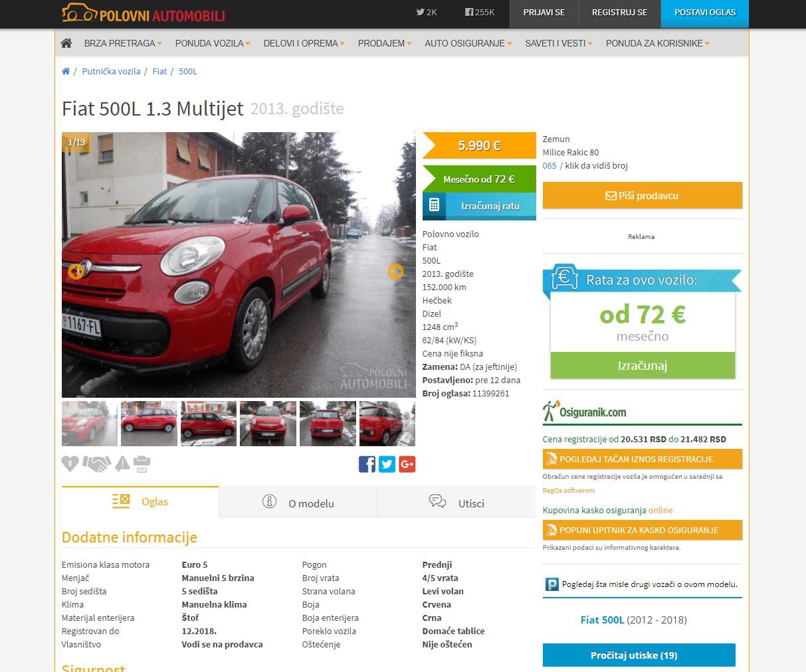Expand the PONUDA ZA KORISNIKE menu
This screenshot has height=672, width=806.
[658, 43]
